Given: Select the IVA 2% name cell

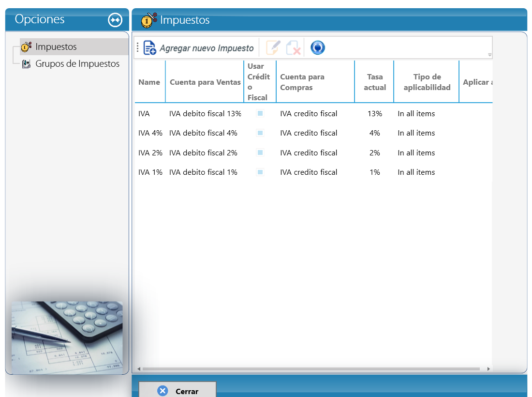Looking at the screenshot, I should (x=150, y=153).
